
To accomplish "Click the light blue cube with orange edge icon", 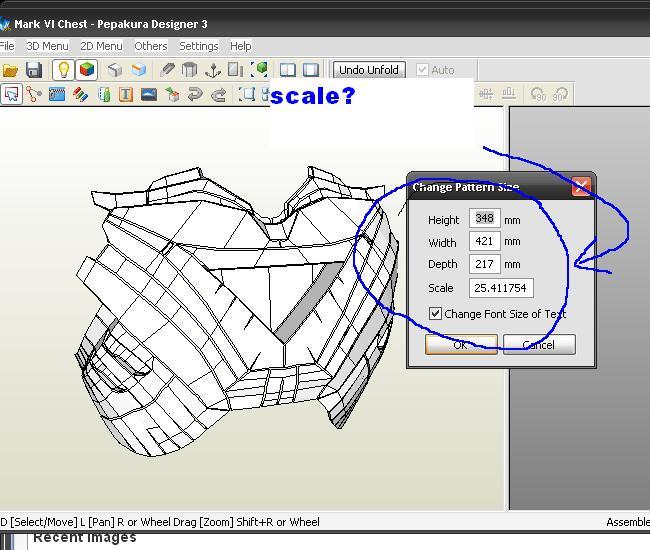I will pyautogui.click(x=138, y=70).
